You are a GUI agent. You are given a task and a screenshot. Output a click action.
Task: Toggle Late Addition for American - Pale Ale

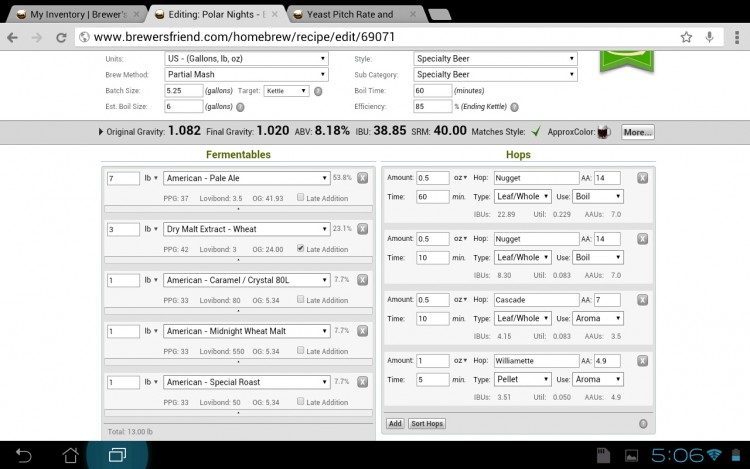point(300,197)
